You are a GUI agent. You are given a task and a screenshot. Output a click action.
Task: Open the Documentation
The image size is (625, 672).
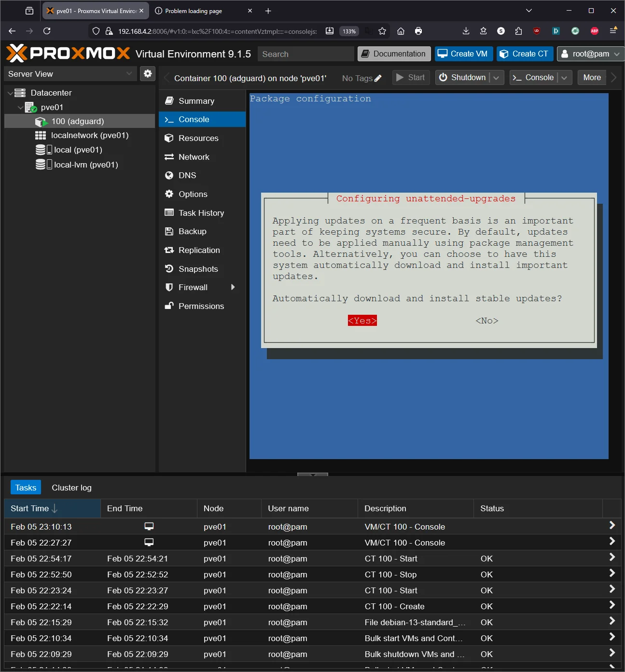[394, 54]
